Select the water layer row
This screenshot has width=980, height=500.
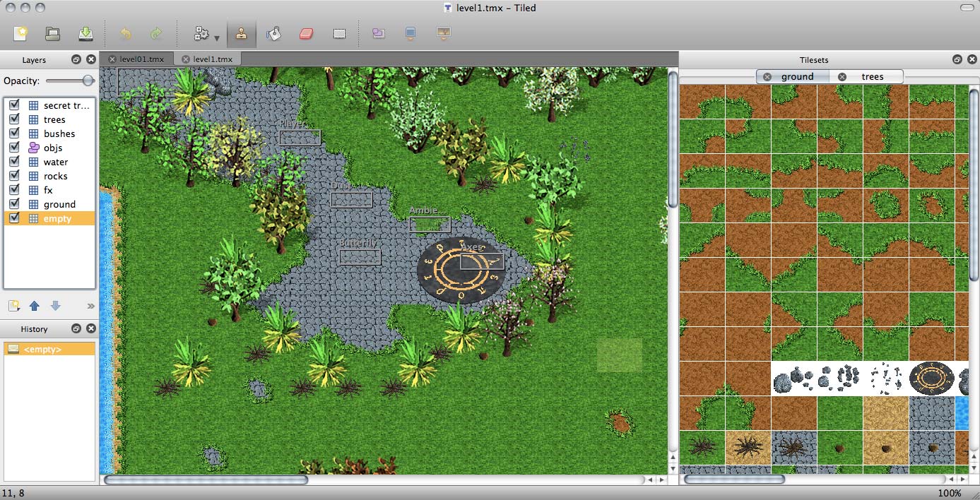49,162
